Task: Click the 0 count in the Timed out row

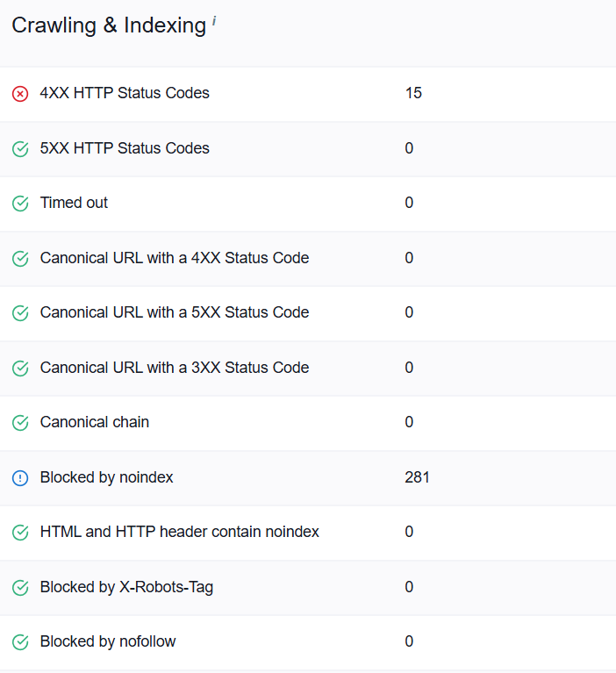Action: [409, 203]
